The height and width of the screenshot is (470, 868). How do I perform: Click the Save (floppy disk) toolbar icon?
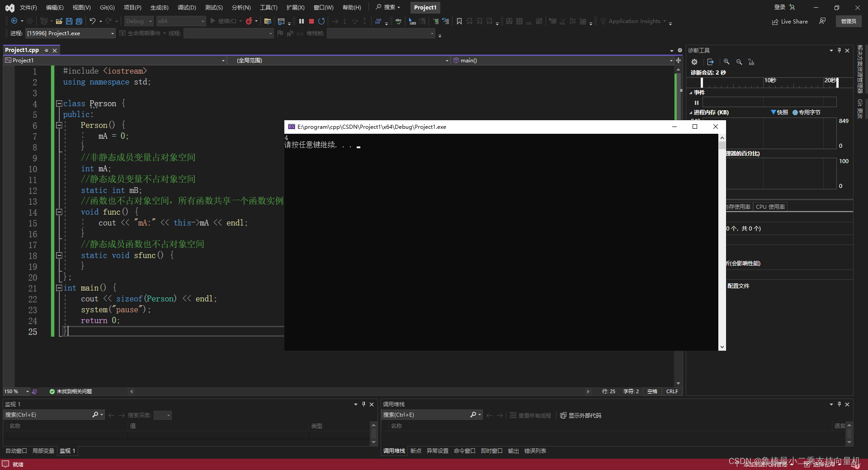click(x=69, y=21)
